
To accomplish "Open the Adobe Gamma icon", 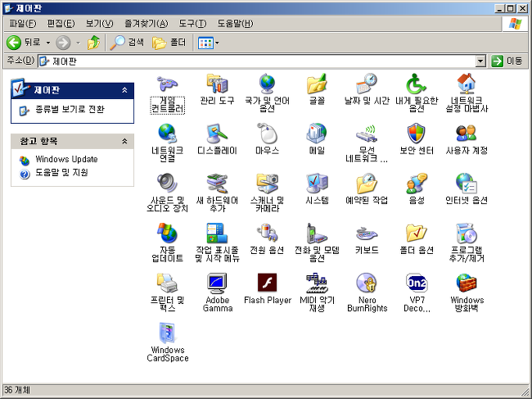I will coord(217,283).
